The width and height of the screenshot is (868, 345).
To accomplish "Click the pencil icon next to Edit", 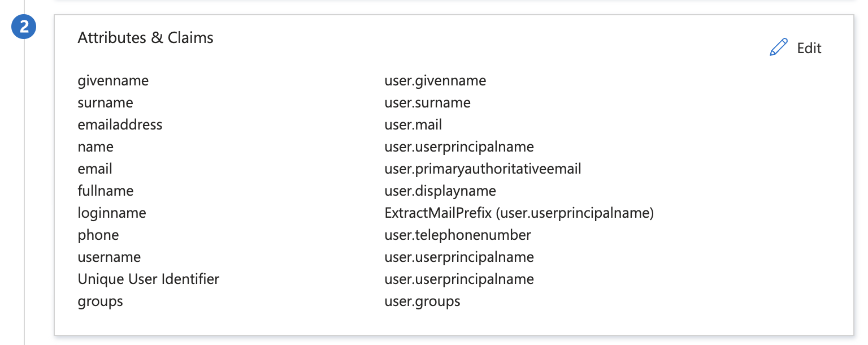I will coord(779,48).
